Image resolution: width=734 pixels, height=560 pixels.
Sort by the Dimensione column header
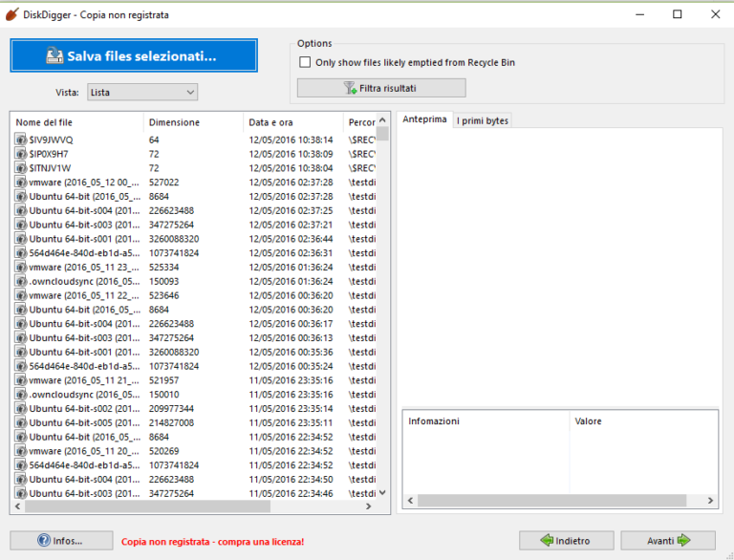[193, 122]
